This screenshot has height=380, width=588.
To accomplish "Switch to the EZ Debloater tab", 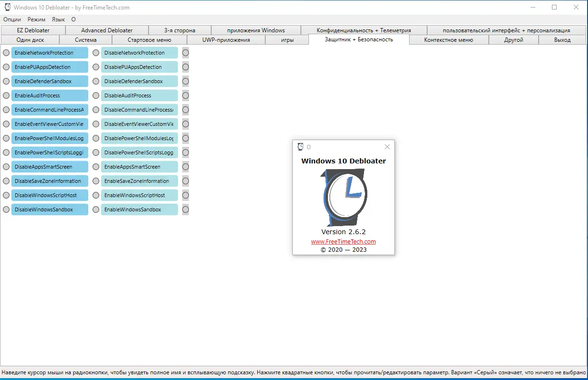I will click(33, 30).
